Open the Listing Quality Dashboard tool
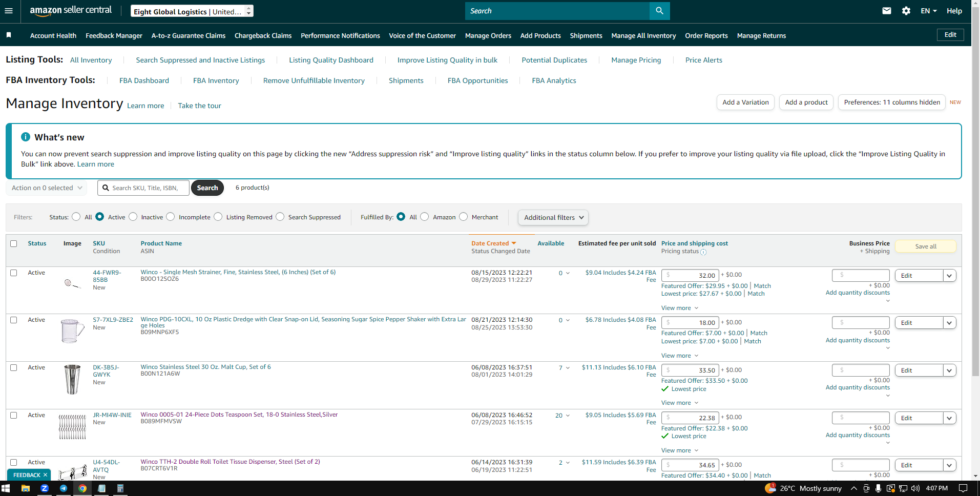980x496 pixels. pos(331,60)
